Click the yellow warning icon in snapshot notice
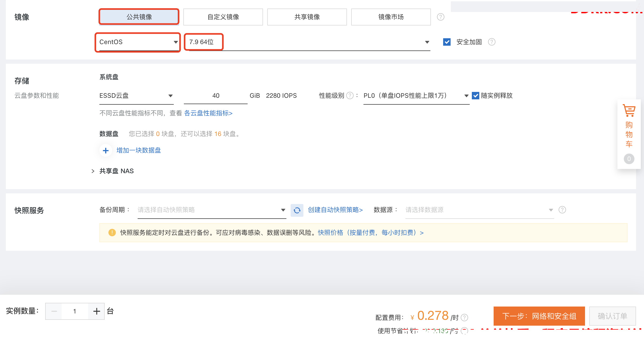The width and height of the screenshot is (644, 340). (x=112, y=233)
